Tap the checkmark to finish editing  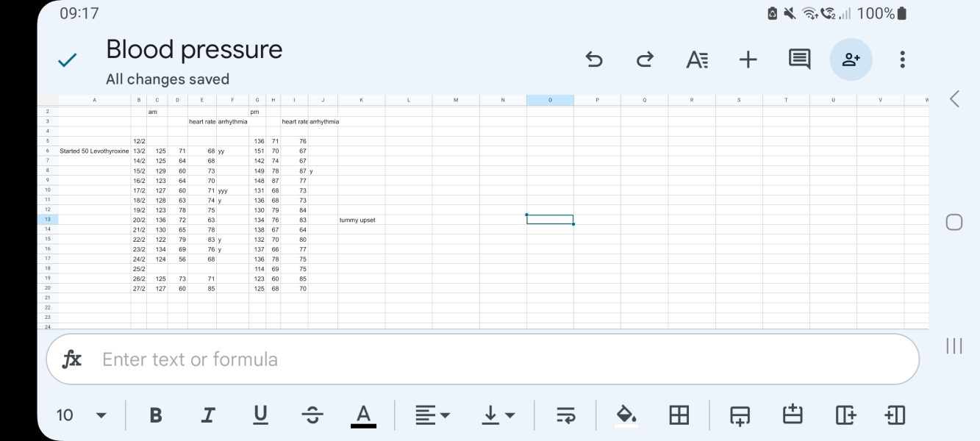pyautogui.click(x=68, y=60)
